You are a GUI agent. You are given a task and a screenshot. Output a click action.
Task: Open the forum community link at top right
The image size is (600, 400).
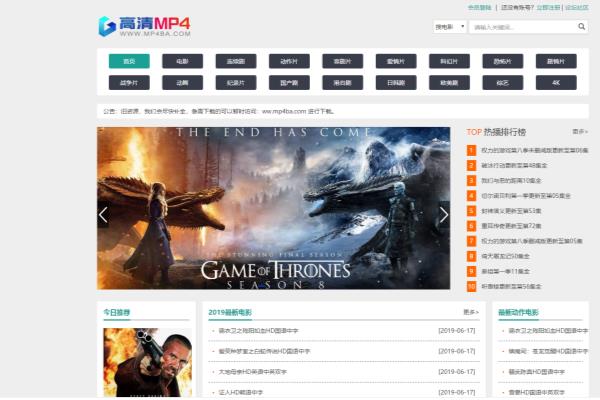[577, 8]
